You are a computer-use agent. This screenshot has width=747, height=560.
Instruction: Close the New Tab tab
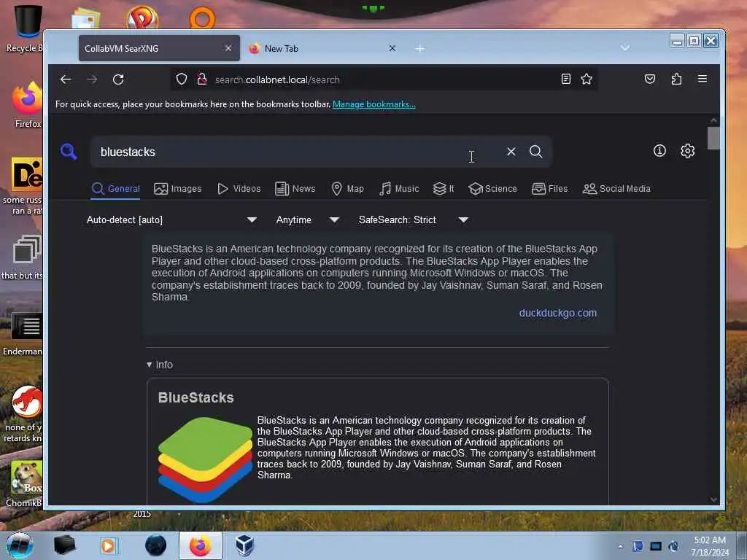pos(392,48)
